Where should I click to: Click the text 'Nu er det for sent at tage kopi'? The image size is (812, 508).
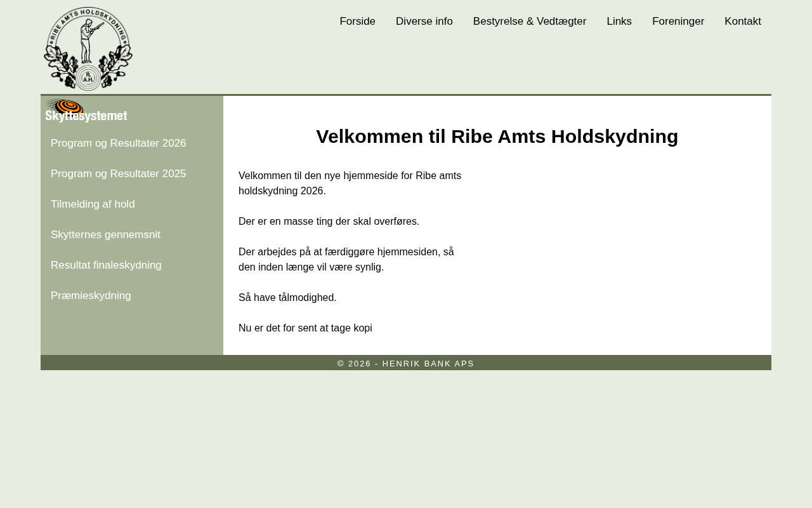pos(305,328)
